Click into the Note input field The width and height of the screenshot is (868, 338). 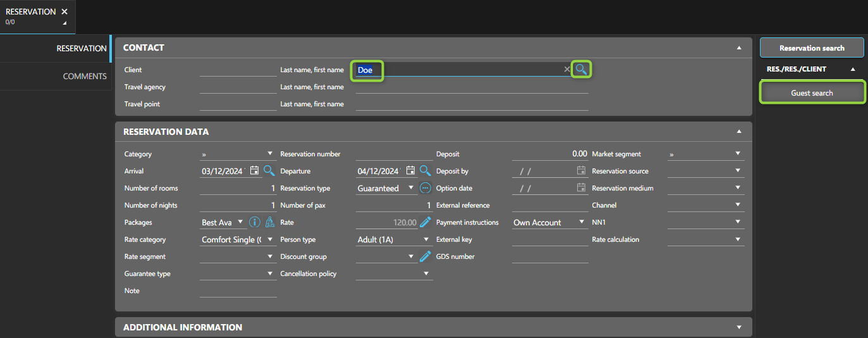point(238,291)
